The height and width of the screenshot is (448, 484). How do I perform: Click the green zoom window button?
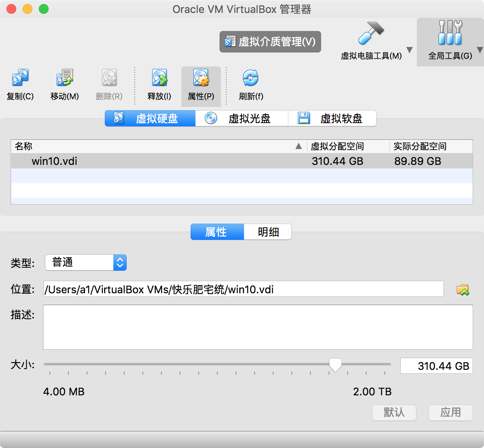pyautogui.click(x=44, y=9)
